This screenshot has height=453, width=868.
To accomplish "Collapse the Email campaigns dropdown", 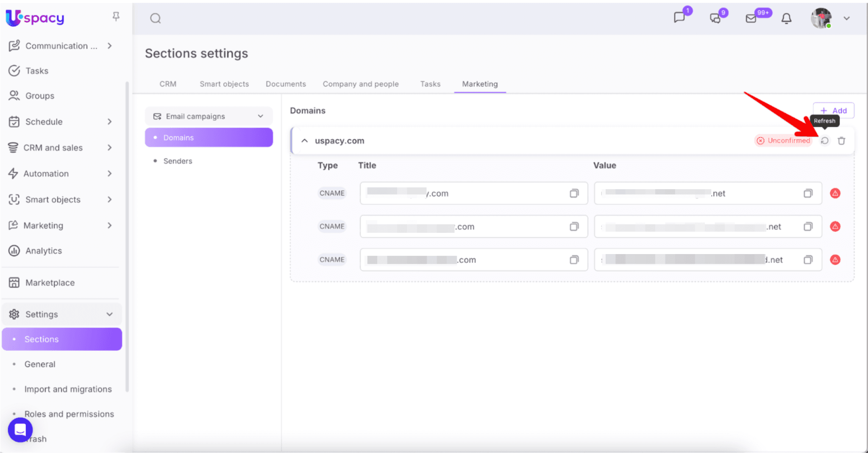I will (260, 116).
